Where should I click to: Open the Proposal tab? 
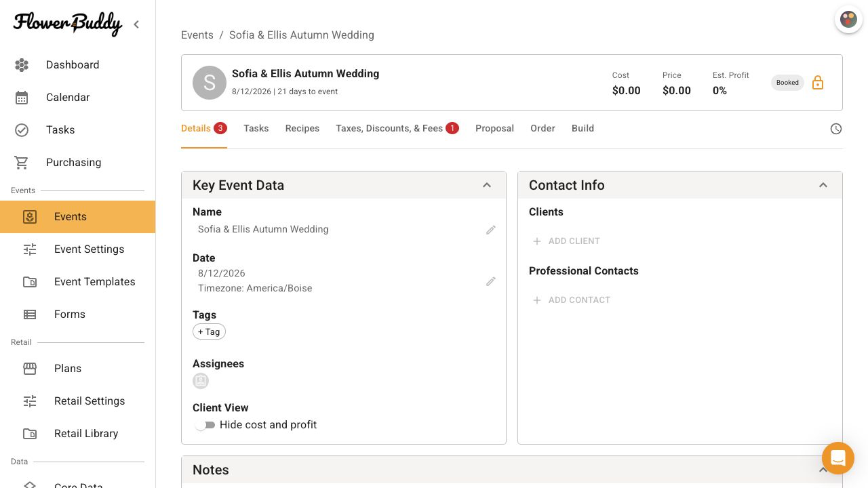[x=494, y=128]
